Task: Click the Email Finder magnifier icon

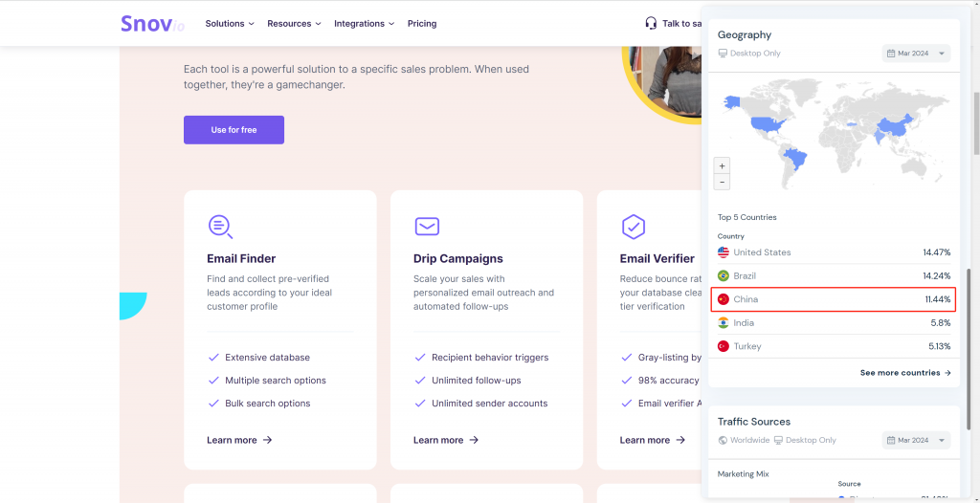Action: pos(220,227)
